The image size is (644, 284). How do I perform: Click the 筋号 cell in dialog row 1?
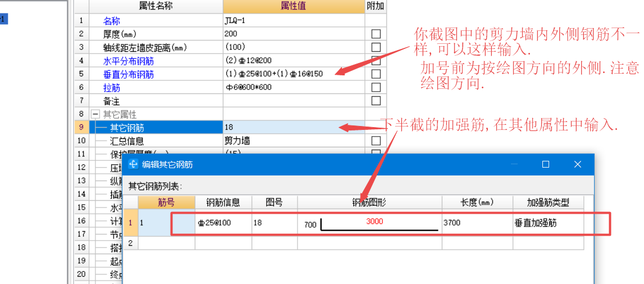click(166, 223)
